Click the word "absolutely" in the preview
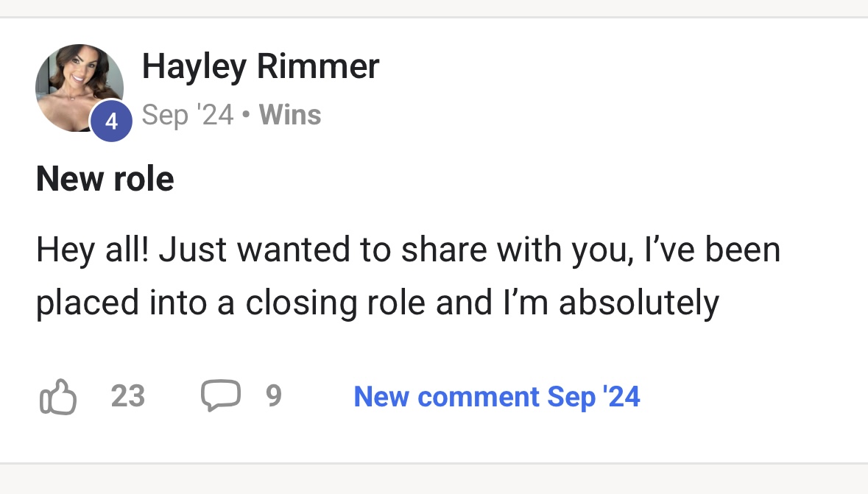Viewport: 868px width, 494px height. [x=639, y=303]
